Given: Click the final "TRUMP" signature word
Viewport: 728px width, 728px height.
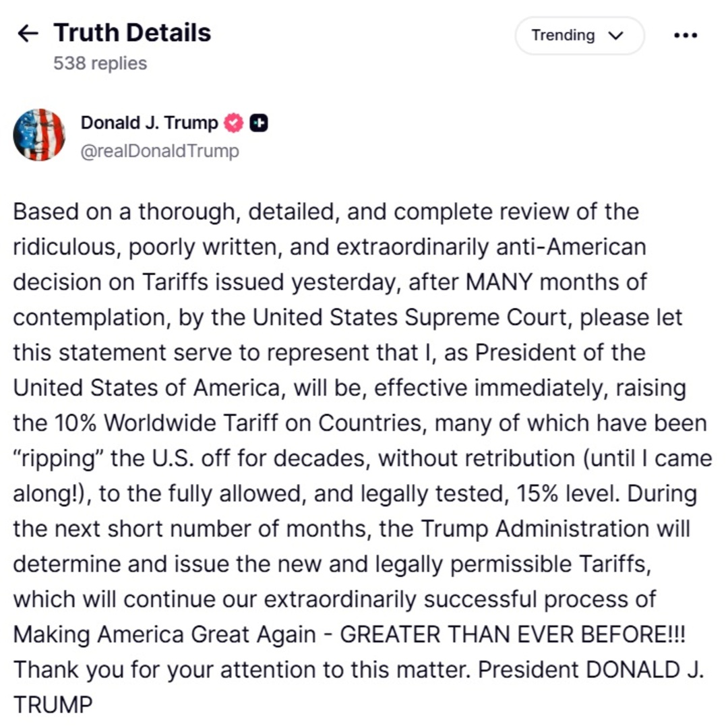Looking at the screenshot, I should click(52, 705).
